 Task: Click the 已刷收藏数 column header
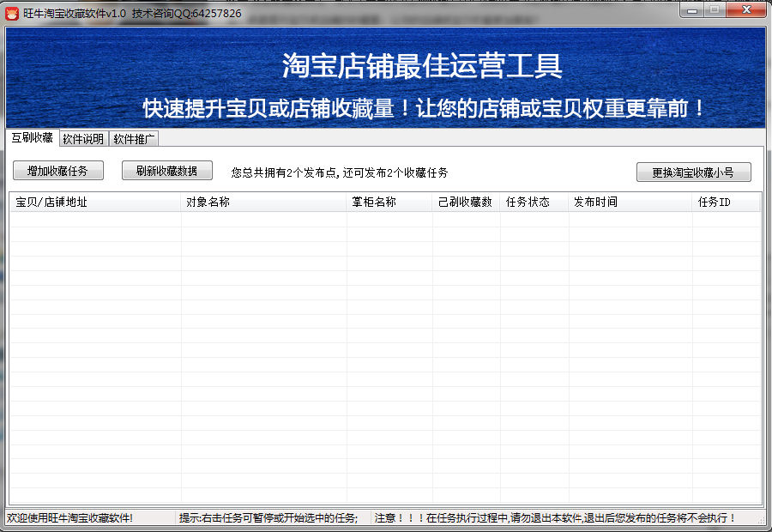point(466,203)
